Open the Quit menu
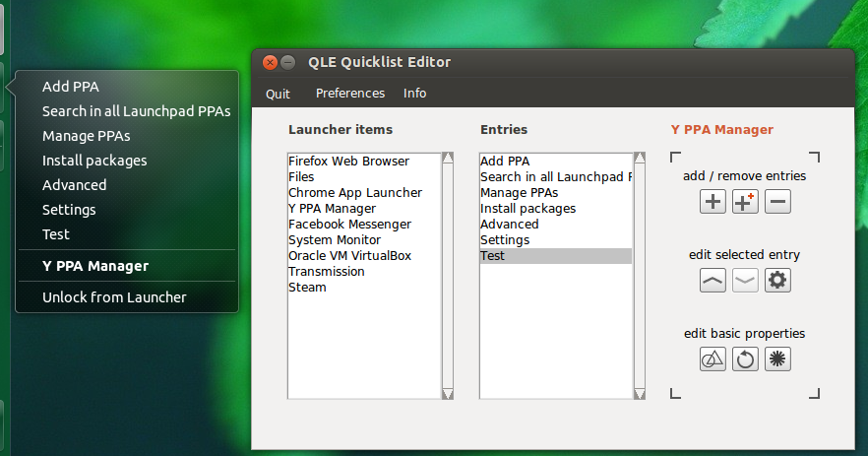Image resolution: width=868 pixels, height=456 pixels. click(x=278, y=94)
